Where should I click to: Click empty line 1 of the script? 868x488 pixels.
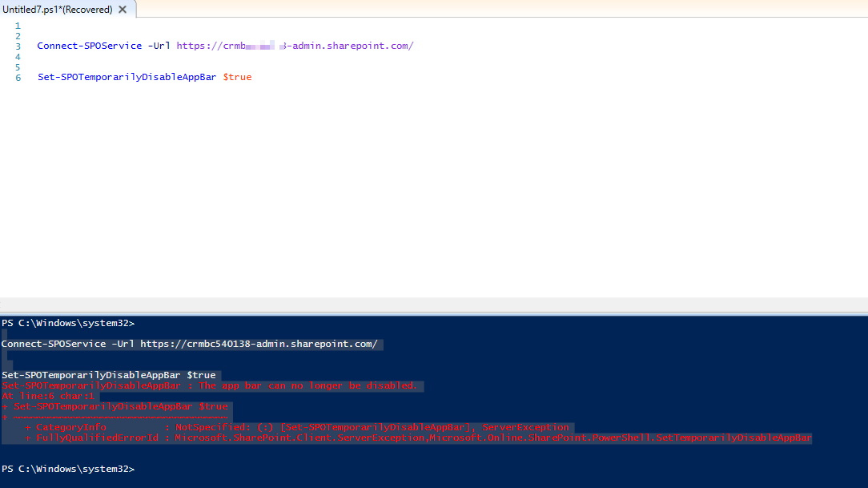(x=48, y=25)
